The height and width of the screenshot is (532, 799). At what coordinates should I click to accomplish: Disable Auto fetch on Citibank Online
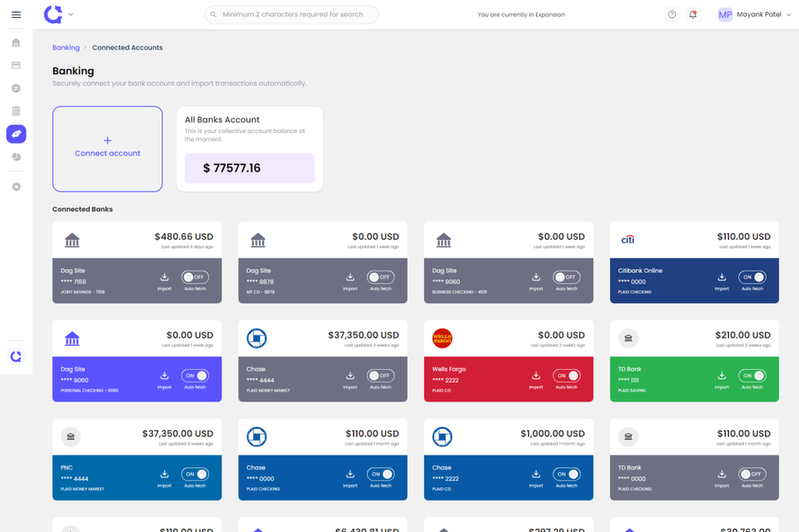pos(754,277)
